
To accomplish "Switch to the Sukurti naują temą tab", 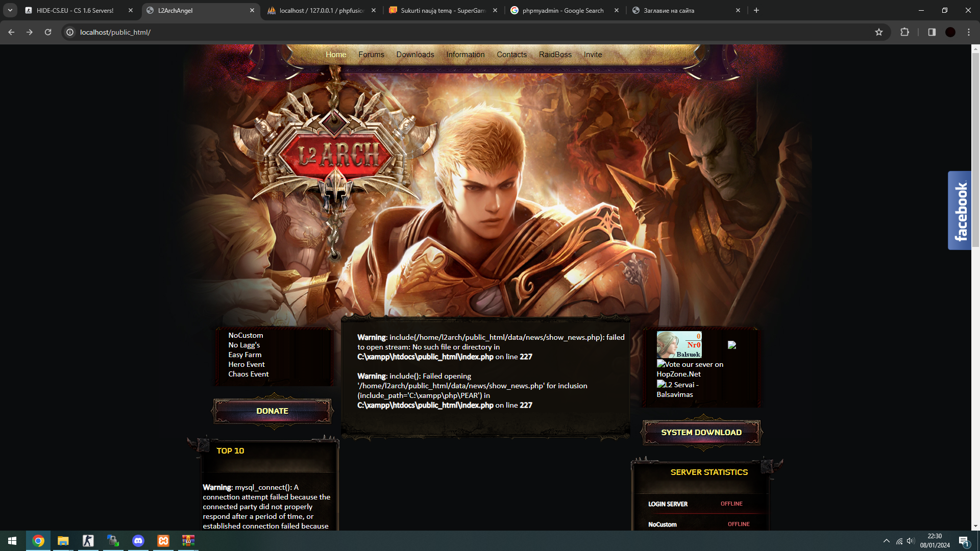I will pos(443,10).
